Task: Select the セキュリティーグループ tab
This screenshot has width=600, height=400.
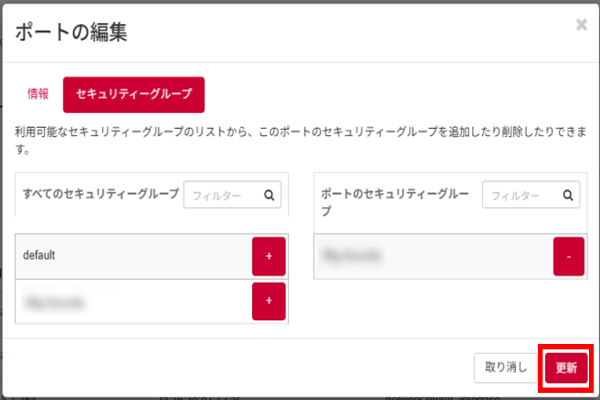Action: coord(133,94)
